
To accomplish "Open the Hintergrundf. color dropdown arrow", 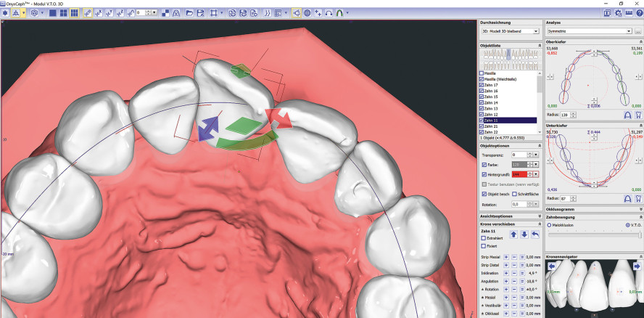I will coord(536,174).
